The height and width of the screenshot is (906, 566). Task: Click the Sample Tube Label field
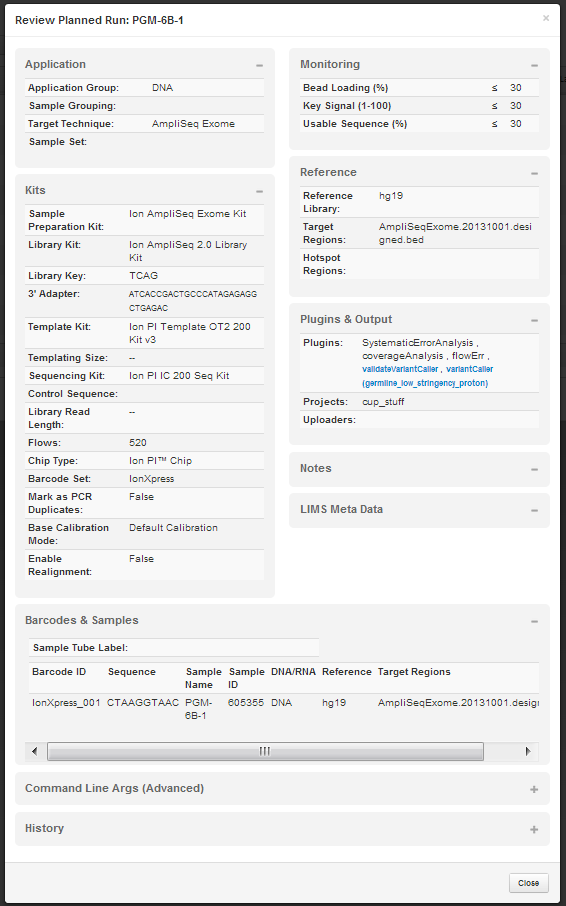[174, 648]
